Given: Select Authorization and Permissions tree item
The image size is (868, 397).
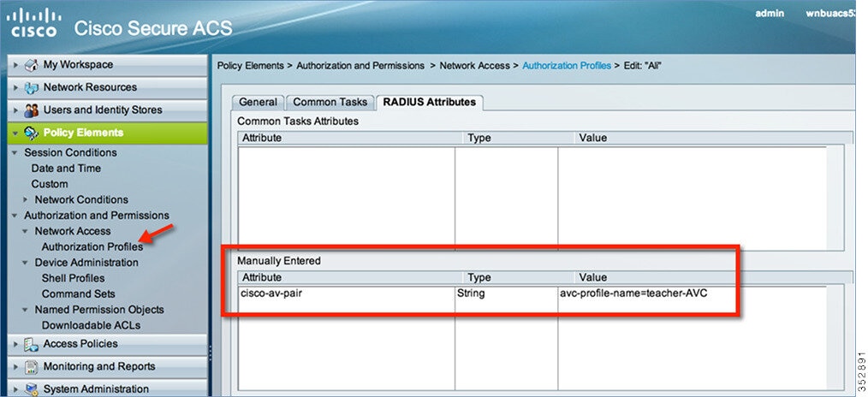Looking at the screenshot, I should point(97,216).
